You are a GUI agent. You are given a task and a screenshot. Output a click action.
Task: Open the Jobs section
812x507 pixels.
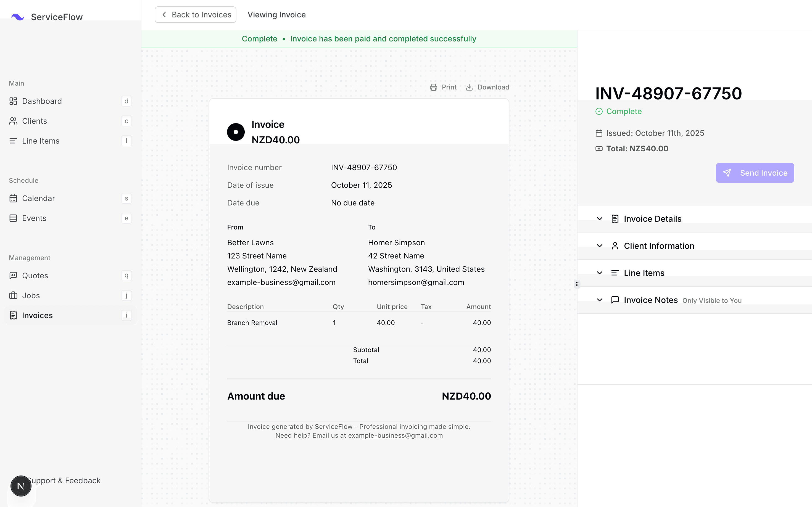click(31, 295)
